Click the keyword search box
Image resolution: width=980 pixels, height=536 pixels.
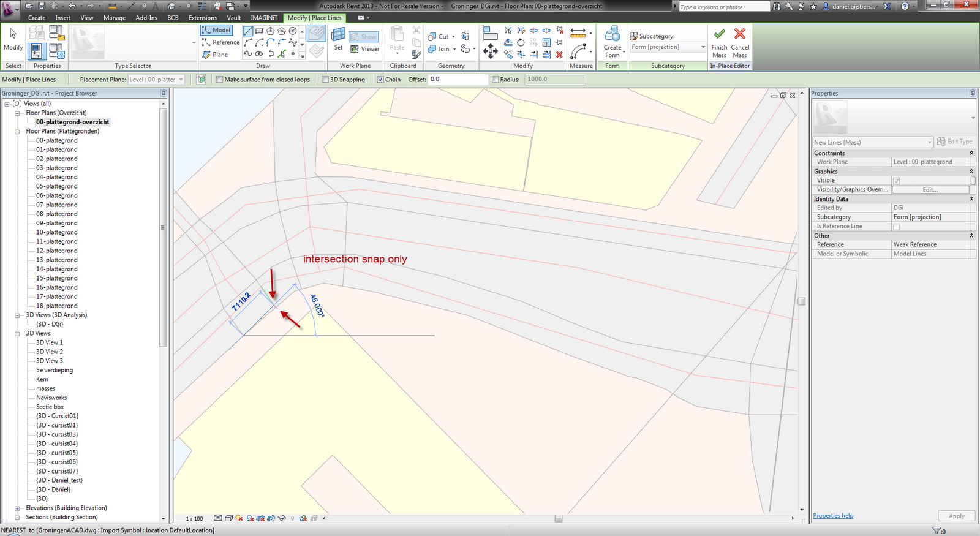[x=724, y=7]
